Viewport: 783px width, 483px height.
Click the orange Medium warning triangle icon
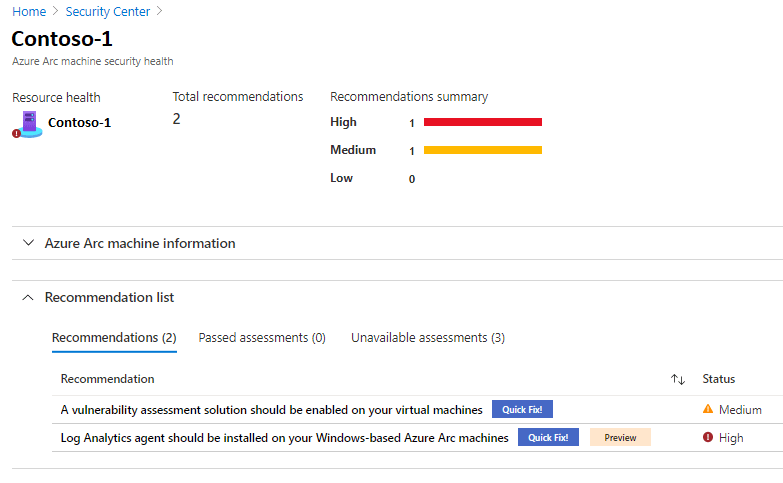pyautogui.click(x=708, y=409)
